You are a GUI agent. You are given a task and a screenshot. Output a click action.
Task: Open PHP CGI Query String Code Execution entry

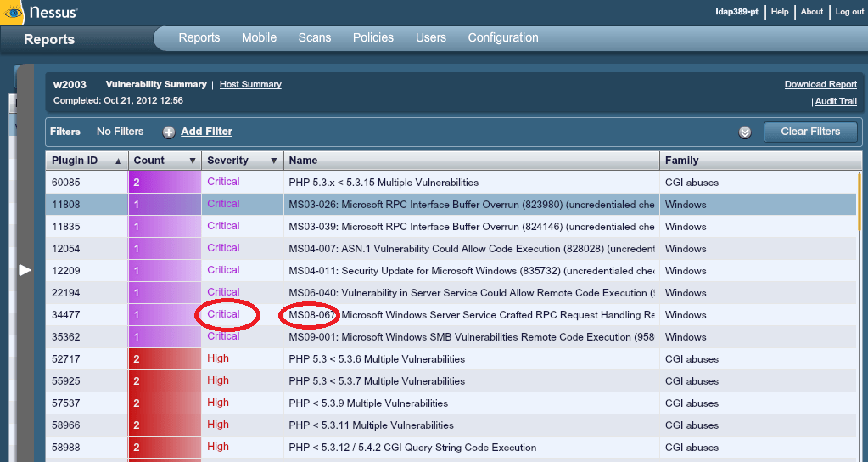[x=412, y=448]
